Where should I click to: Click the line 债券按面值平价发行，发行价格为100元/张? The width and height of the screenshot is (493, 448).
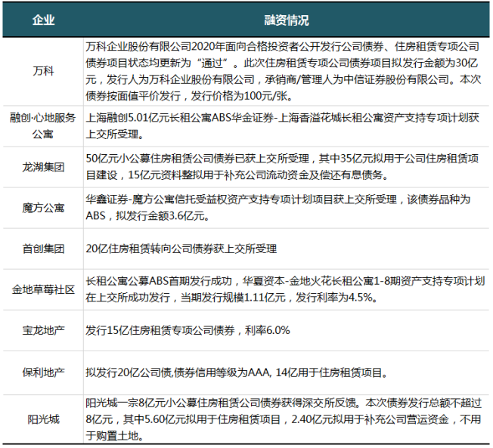(190, 96)
